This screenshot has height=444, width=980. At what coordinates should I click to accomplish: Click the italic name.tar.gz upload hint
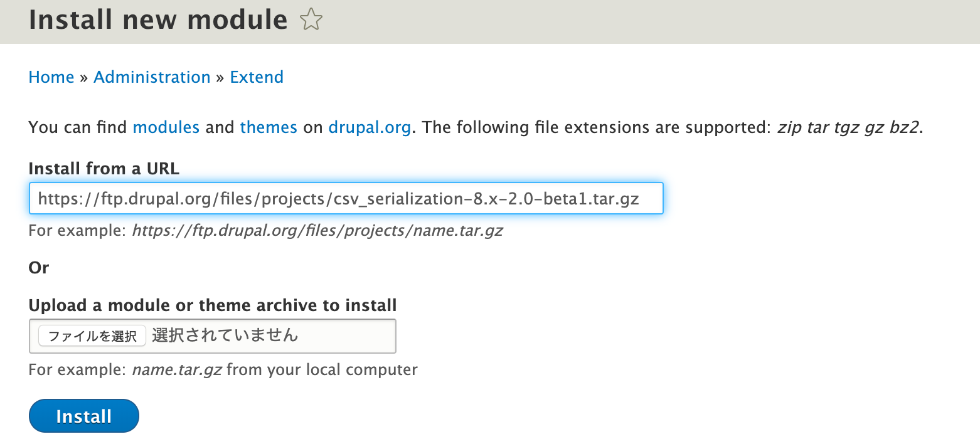176,369
